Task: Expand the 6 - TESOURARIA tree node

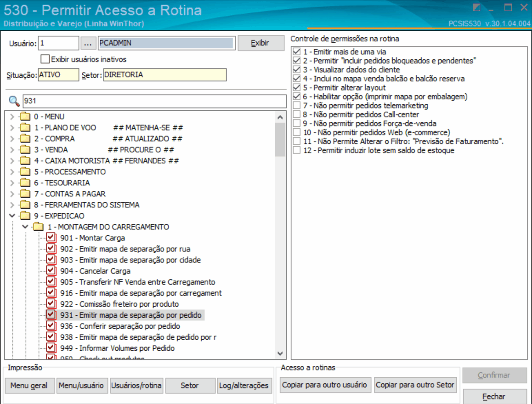Action: [12, 182]
